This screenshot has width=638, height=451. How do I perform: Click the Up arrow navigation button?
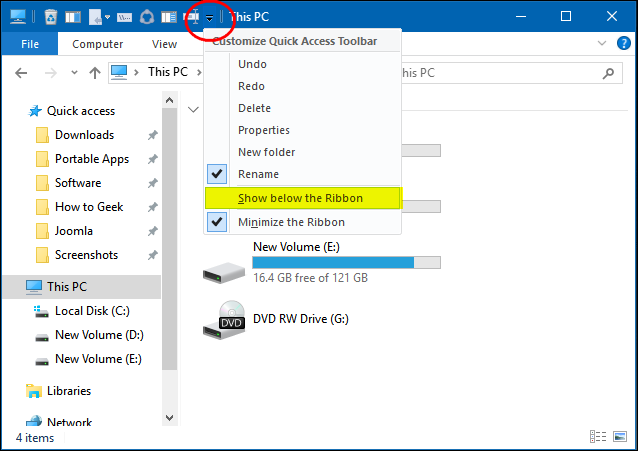tap(95, 72)
